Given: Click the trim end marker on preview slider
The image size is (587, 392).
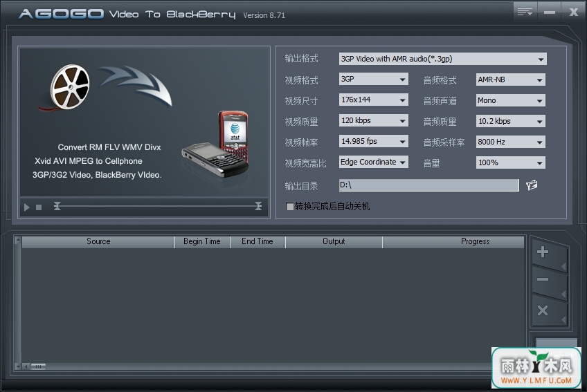Looking at the screenshot, I should [258, 206].
